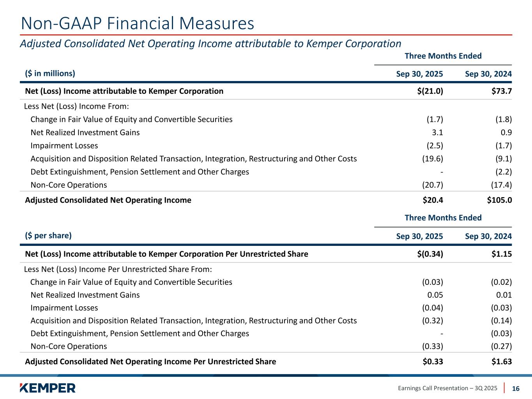Click "Earnings Call Presentation – 3Q 2025" footer text

coord(447,388)
